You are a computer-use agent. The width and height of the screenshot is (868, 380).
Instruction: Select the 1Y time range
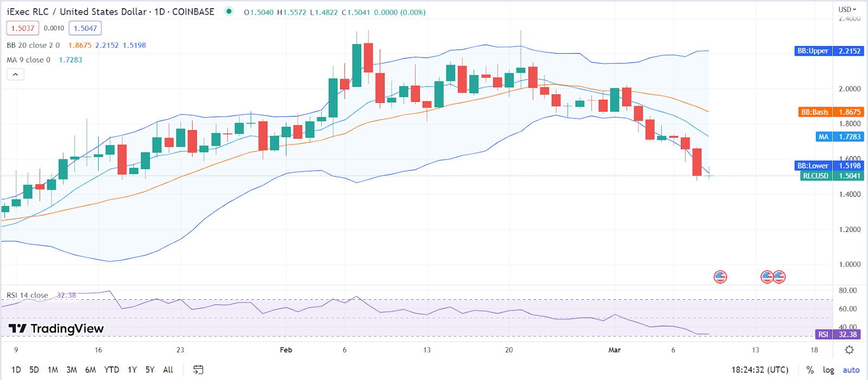(x=132, y=370)
